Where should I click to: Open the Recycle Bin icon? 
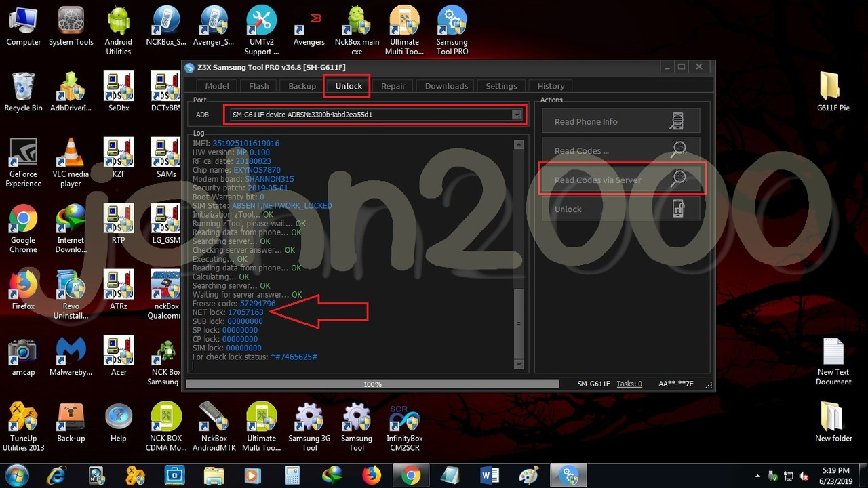click(x=24, y=92)
